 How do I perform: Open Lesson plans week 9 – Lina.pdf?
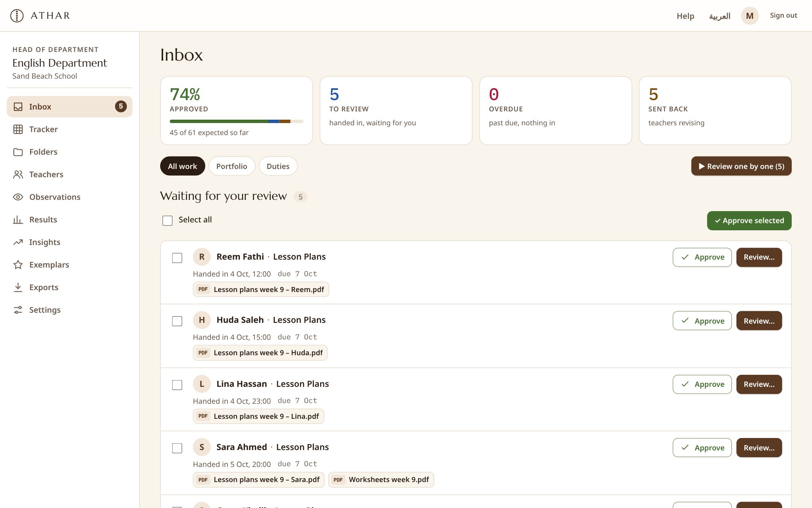coord(258,416)
